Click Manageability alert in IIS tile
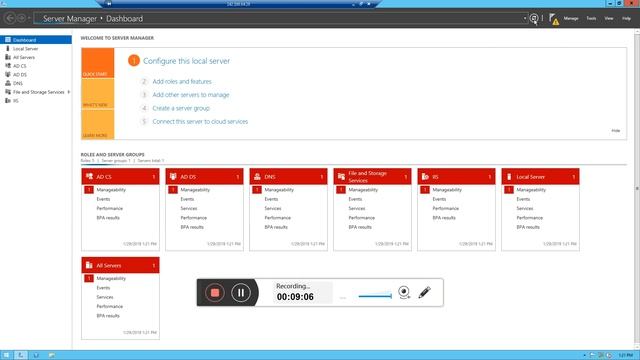This screenshot has height=360, width=640. [447, 190]
